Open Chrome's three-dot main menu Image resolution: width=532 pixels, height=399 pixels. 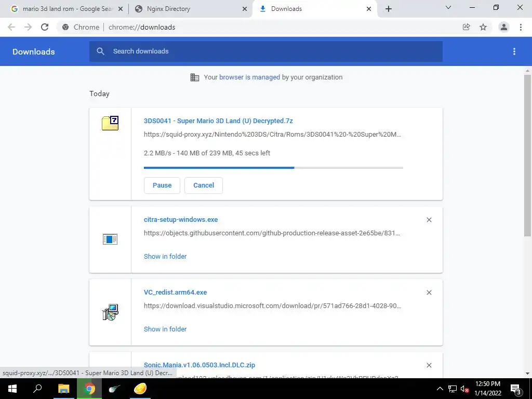[x=521, y=27]
